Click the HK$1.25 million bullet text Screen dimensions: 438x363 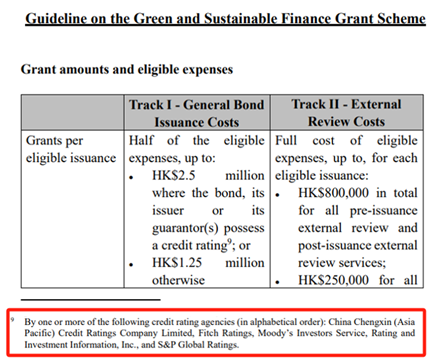[208, 263]
